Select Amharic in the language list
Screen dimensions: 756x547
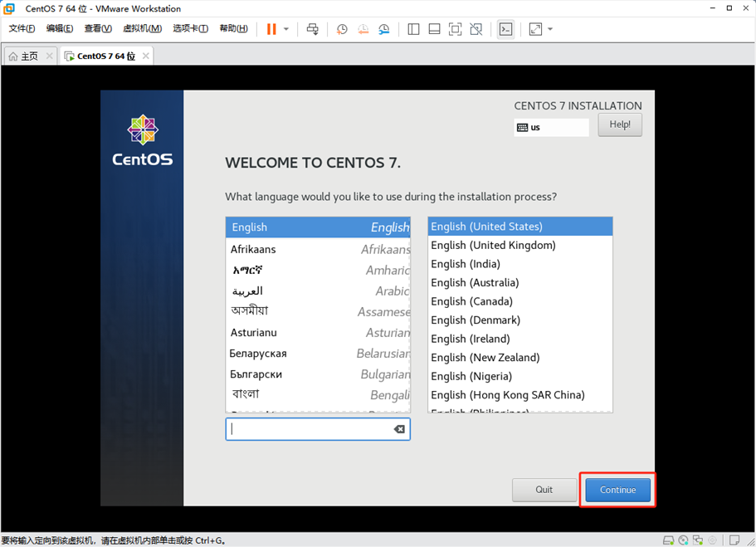tap(318, 270)
